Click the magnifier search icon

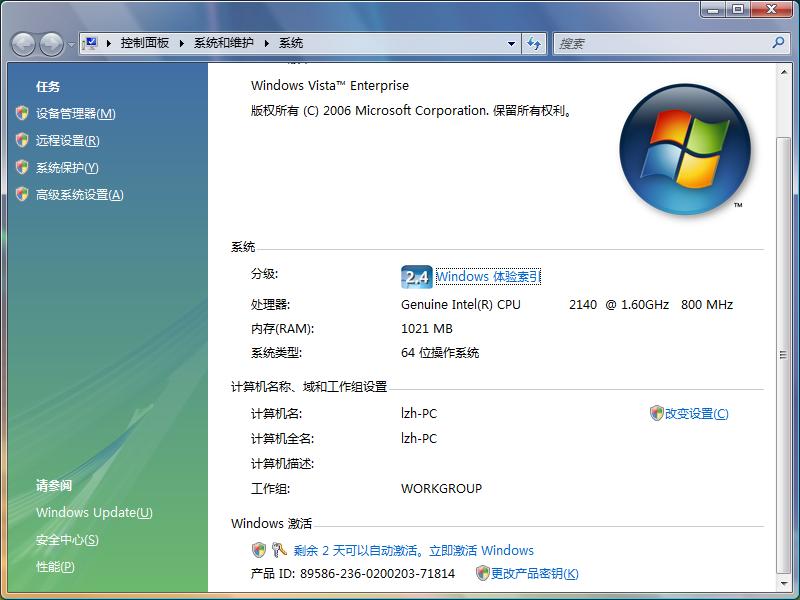click(x=778, y=43)
